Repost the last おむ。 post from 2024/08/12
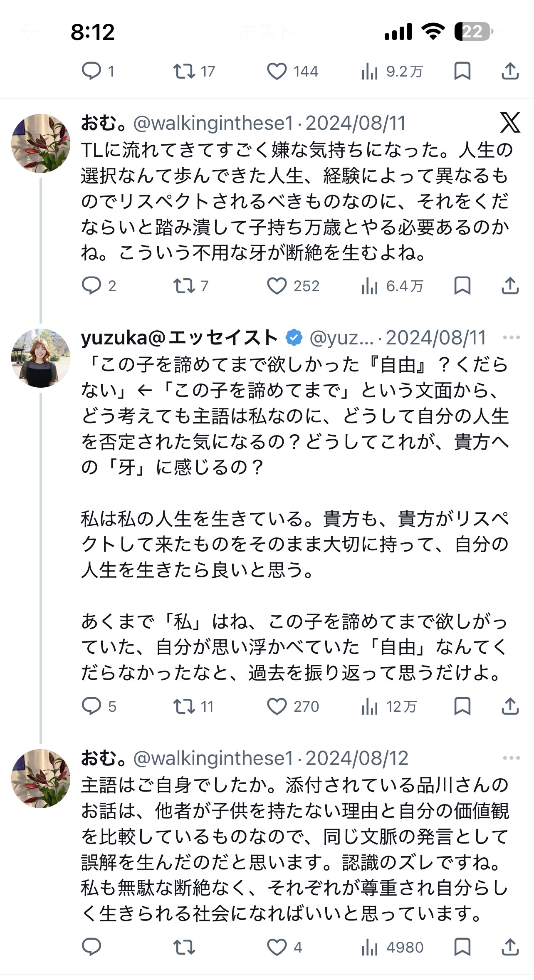The width and height of the screenshot is (534, 980). tap(184, 947)
